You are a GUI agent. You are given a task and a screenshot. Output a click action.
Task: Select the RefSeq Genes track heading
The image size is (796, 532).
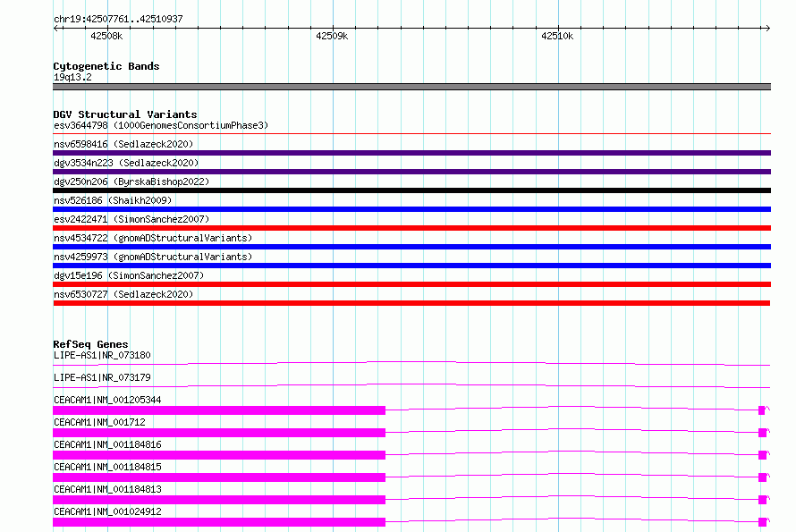[x=90, y=345]
